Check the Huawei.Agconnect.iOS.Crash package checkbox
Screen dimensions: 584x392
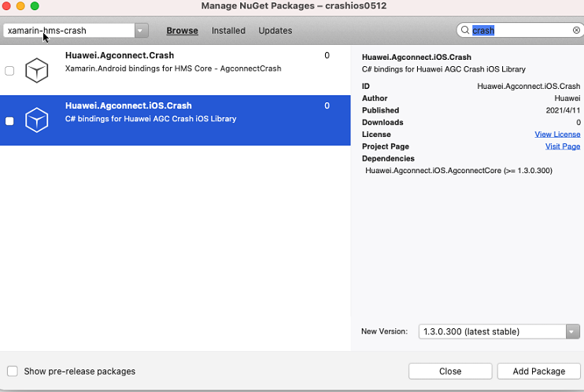pyautogui.click(x=9, y=120)
